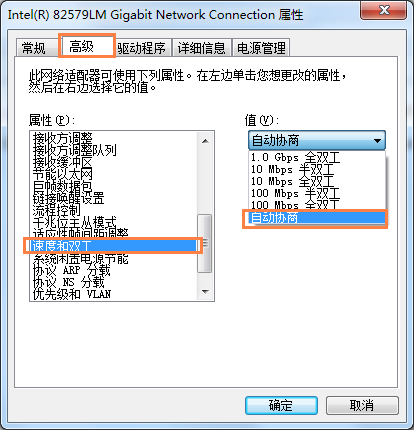Image resolution: width=414 pixels, height=430 pixels.
Task: Switch to the 常规 tab
Action: [x=34, y=48]
